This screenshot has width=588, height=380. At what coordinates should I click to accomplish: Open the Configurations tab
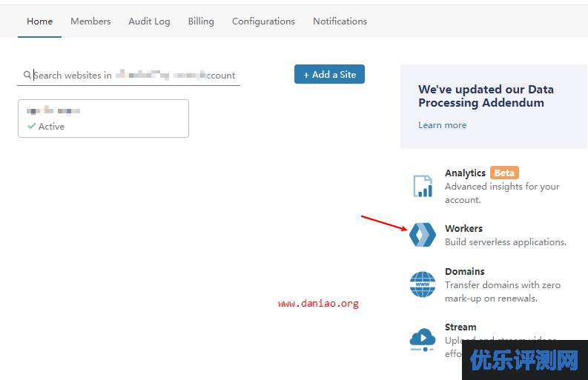click(x=263, y=21)
